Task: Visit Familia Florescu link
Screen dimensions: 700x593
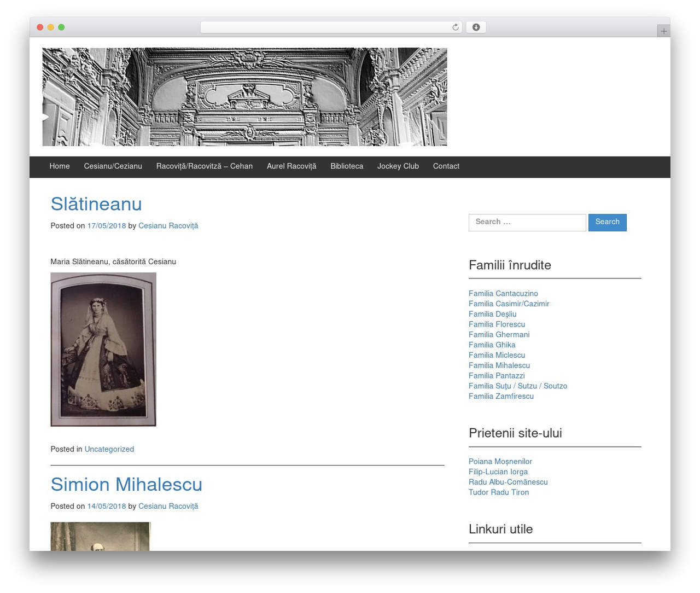Action: [497, 325]
